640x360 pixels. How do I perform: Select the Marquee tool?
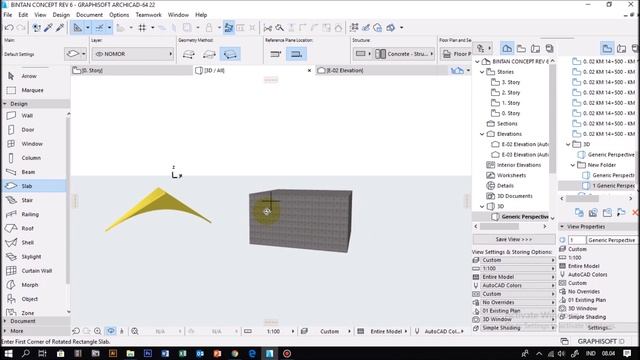coord(32,90)
